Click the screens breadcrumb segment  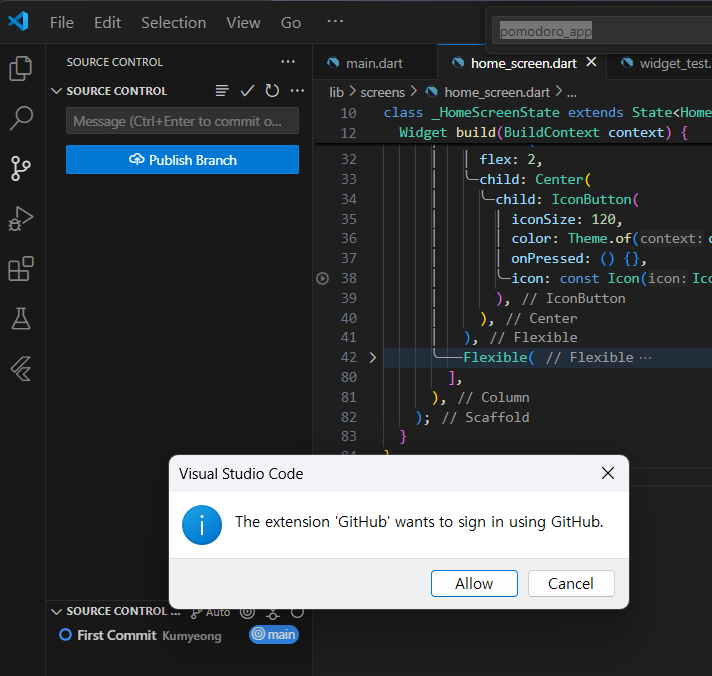click(382, 92)
